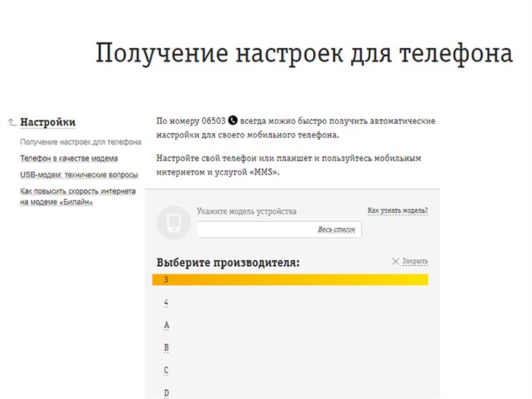The height and width of the screenshot is (399, 532).
Task: Open the Весь список dropdown link
Action: click(337, 230)
